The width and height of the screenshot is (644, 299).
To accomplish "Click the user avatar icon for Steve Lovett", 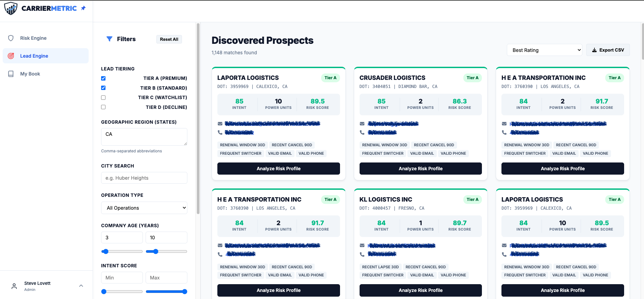I will [14, 286].
